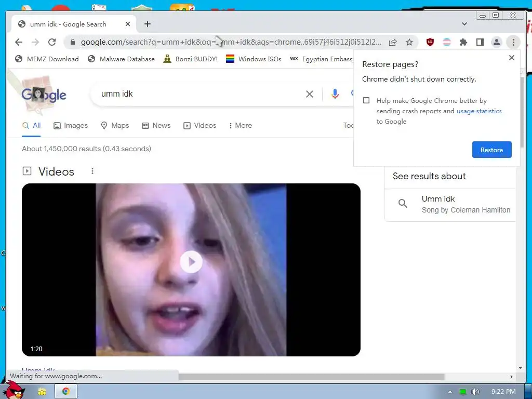532x399 pixels.
Task: Open the MEMZ Download bookmark
Action: click(x=47, y=59)
